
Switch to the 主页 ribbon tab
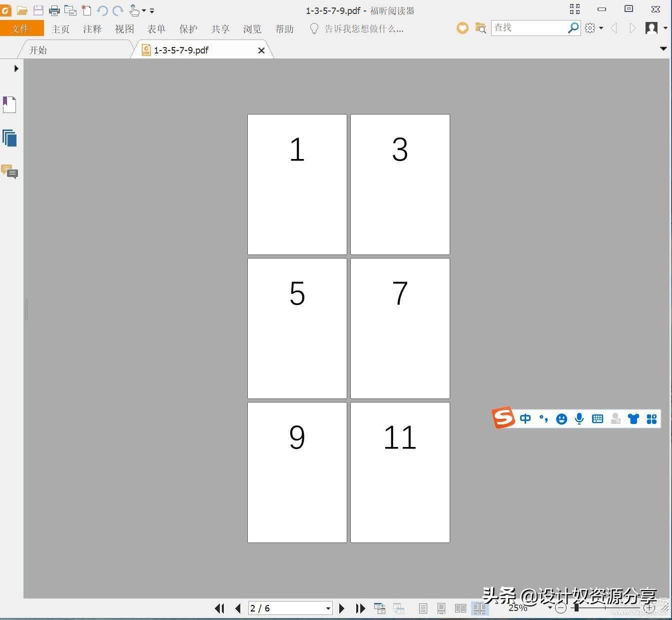tap(60, 29)
